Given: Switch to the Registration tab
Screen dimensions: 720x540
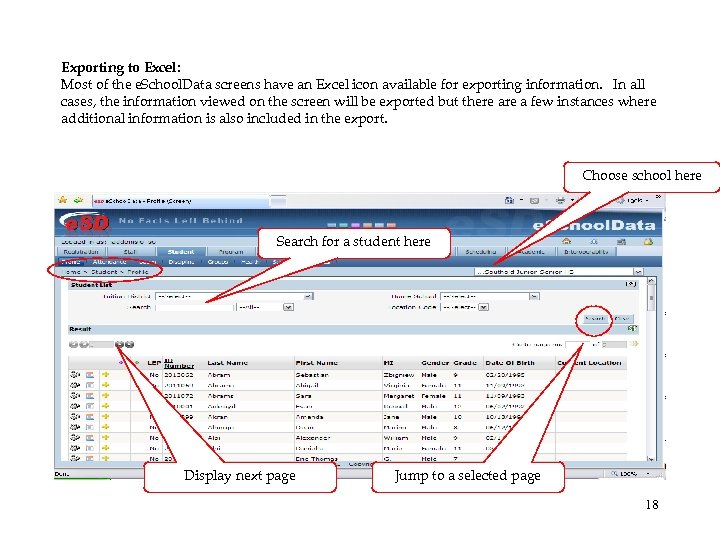Looking at the screenshot, I should tap(81, 252).
